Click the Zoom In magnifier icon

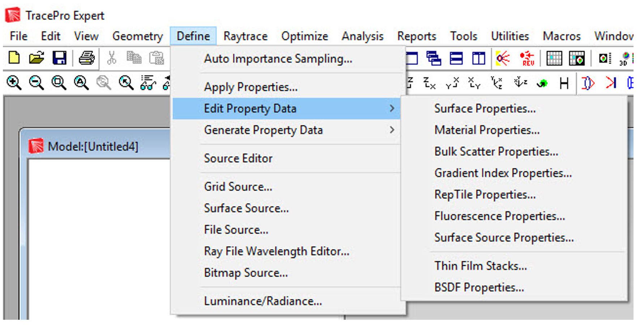click(14, 83)
